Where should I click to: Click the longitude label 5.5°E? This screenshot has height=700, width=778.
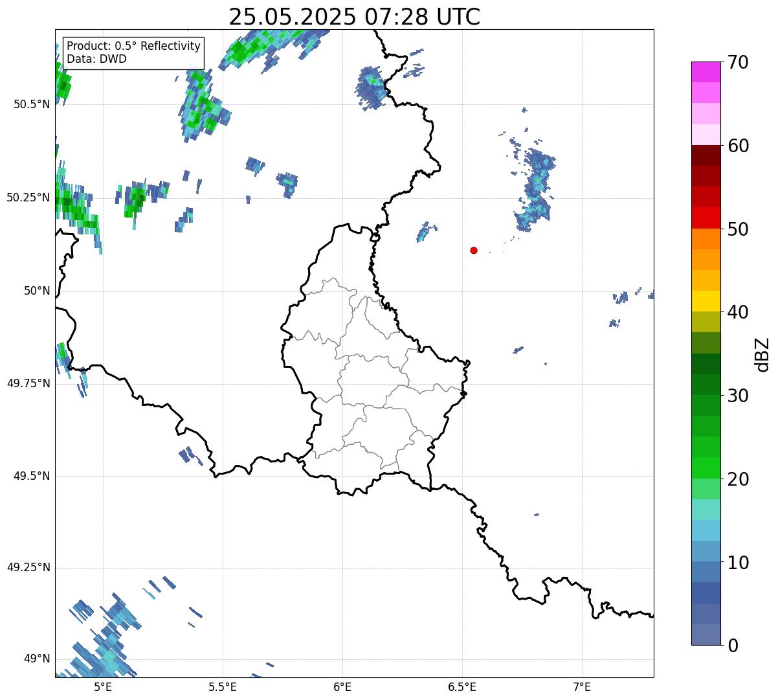(x=223, y=686)
